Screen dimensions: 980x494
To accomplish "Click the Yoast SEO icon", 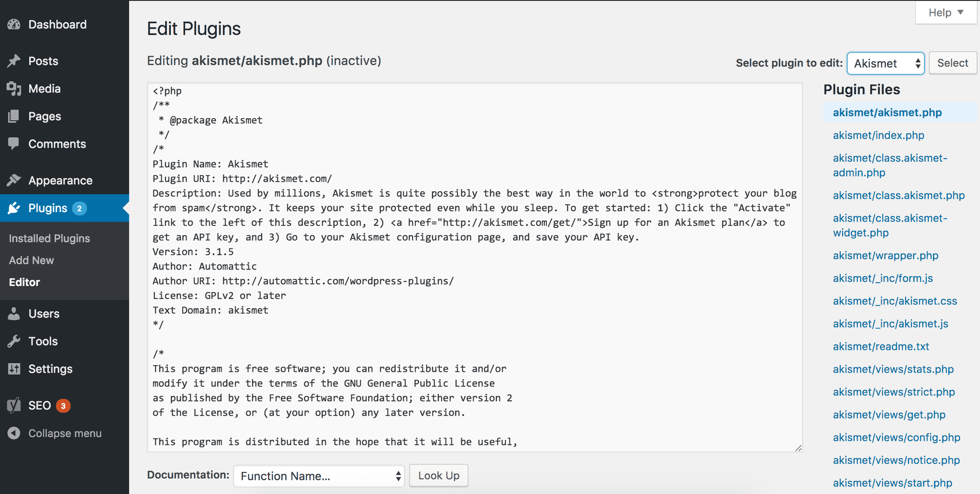I will pos(14,405).
